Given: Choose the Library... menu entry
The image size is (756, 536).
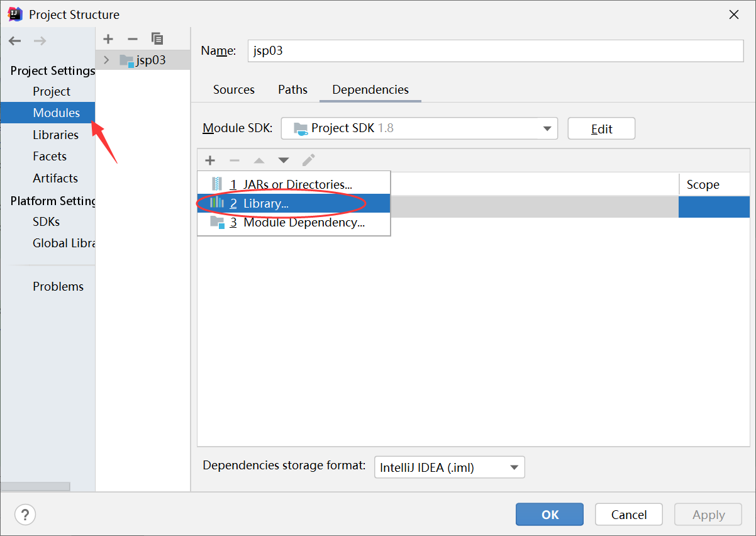Looking at the screenshot, I should click(294, 203).
